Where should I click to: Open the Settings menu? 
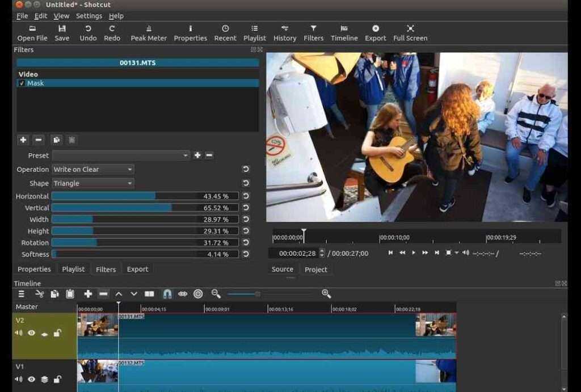point(89,16)
